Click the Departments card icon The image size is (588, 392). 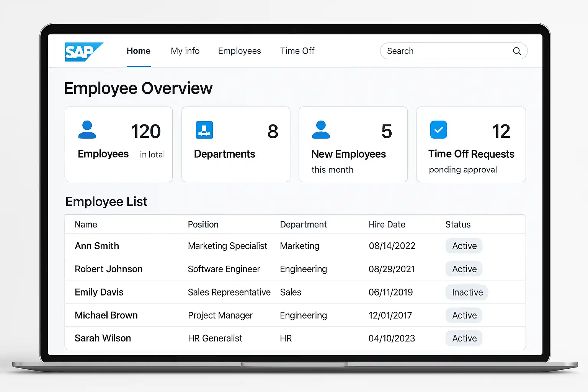[204, 130]
